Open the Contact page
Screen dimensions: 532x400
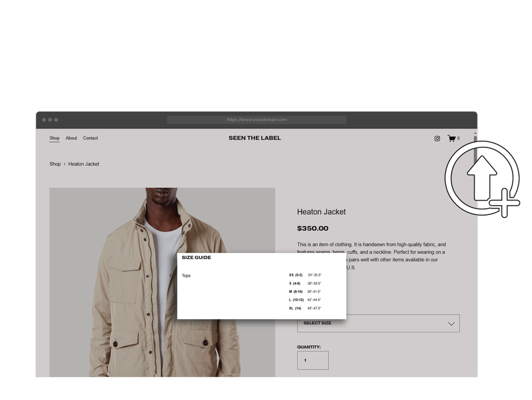[90, 138]
